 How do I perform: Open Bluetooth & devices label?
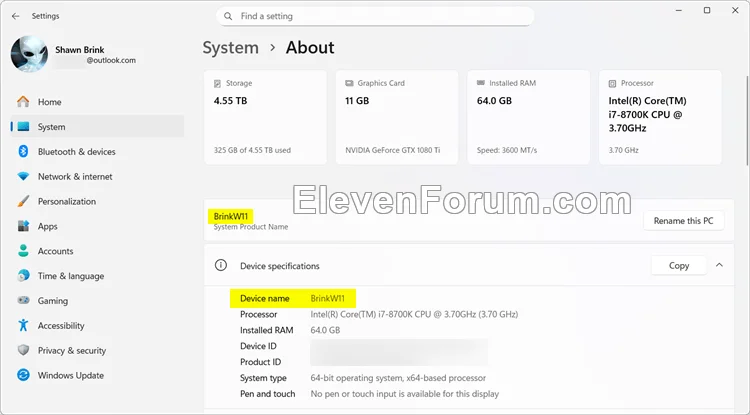[77, 152]
